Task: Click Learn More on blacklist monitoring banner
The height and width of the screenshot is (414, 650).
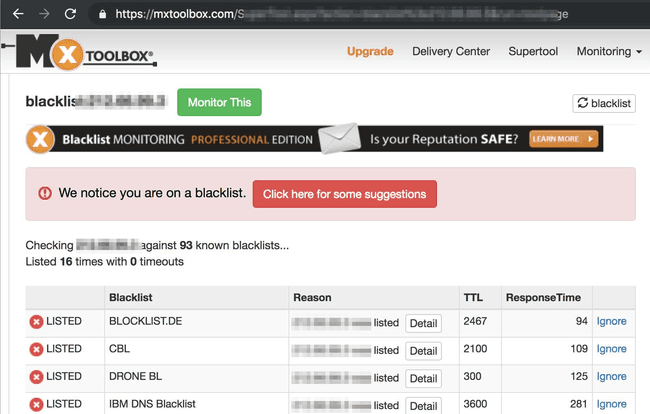Action: click(564, 139)
